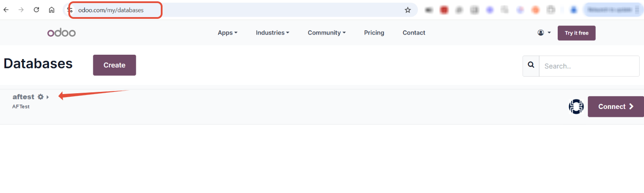
Task: Open the aftest gear settings icon
Action: tap(41, 97)
